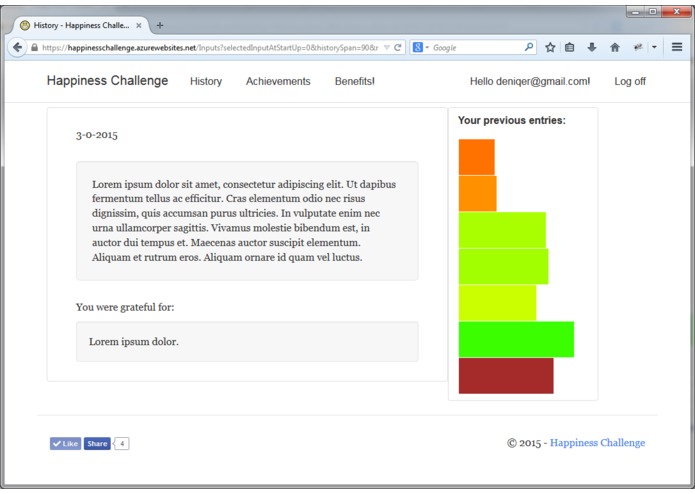Click 'You were grateful for:' label
This screenshot has width=695, height=494.
click(x=125, y=307)
